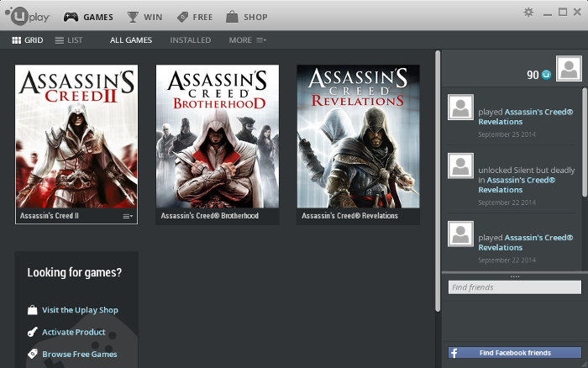Click the "Assassin's Creed® Brotherhood" title label
This screenshot has height=368, width=588.
(210, 216)
